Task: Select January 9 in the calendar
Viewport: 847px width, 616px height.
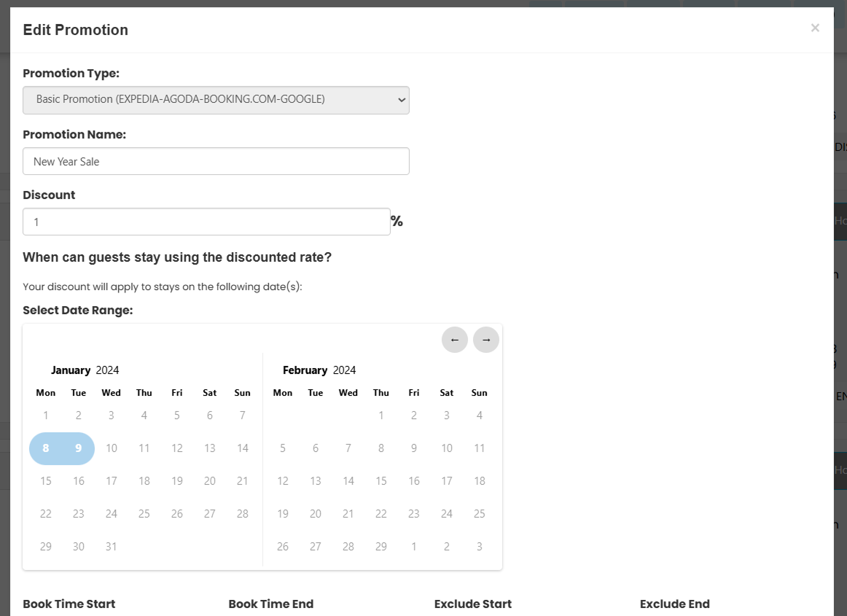Action: pos(78,448)
